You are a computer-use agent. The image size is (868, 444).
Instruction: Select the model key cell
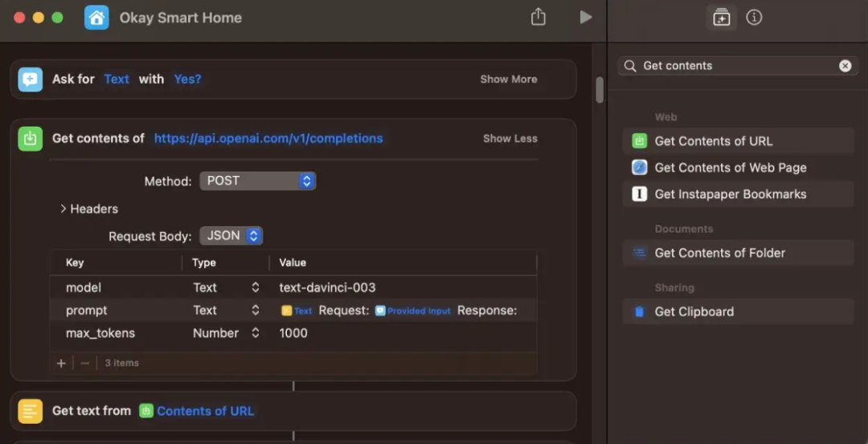84,287
